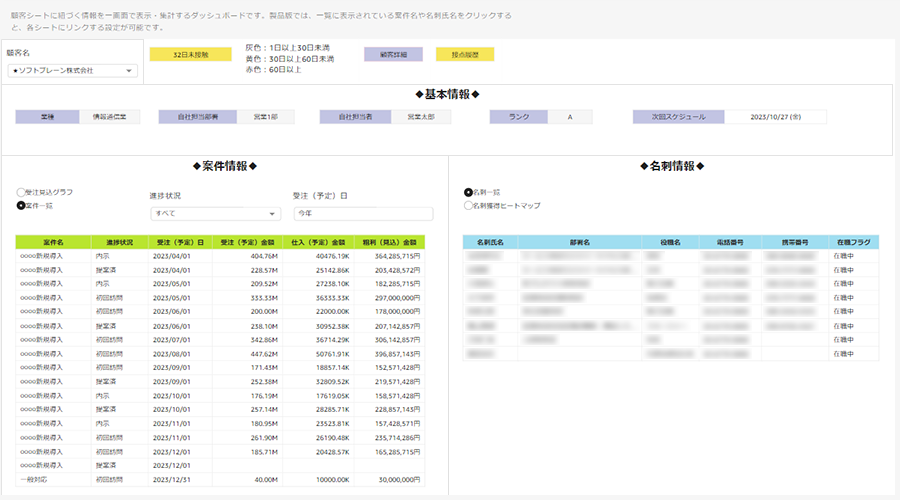This screenshot has width=900, height=500.
Task: Select the 名刺獲得ヒートマップ radio button
Action: pos(468,206)
